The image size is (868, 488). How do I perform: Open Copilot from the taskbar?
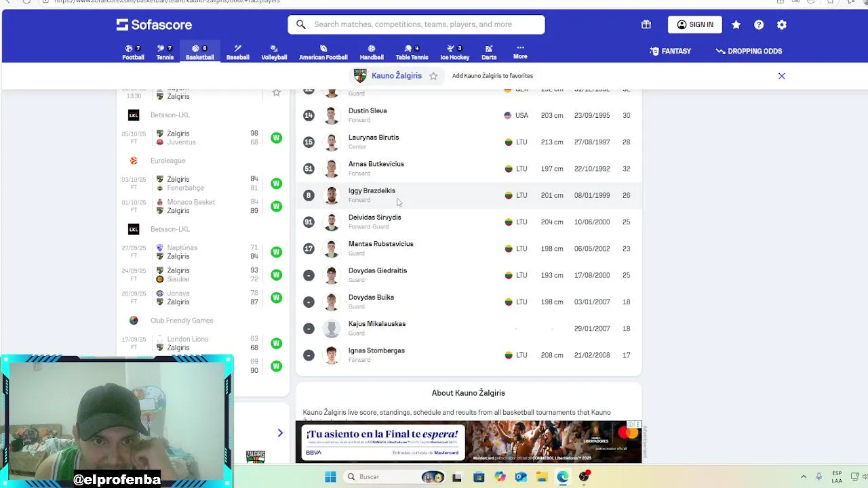(x=500, y=477)
